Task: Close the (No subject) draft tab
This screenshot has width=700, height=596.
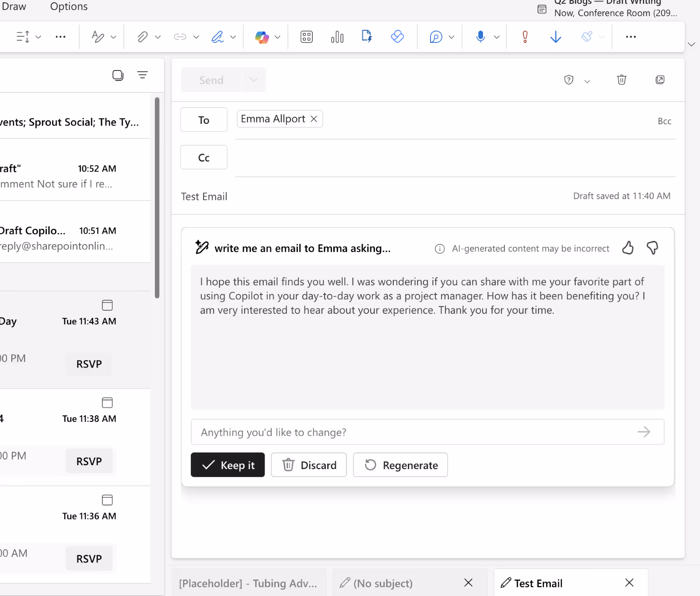Action: click(468, 582)
